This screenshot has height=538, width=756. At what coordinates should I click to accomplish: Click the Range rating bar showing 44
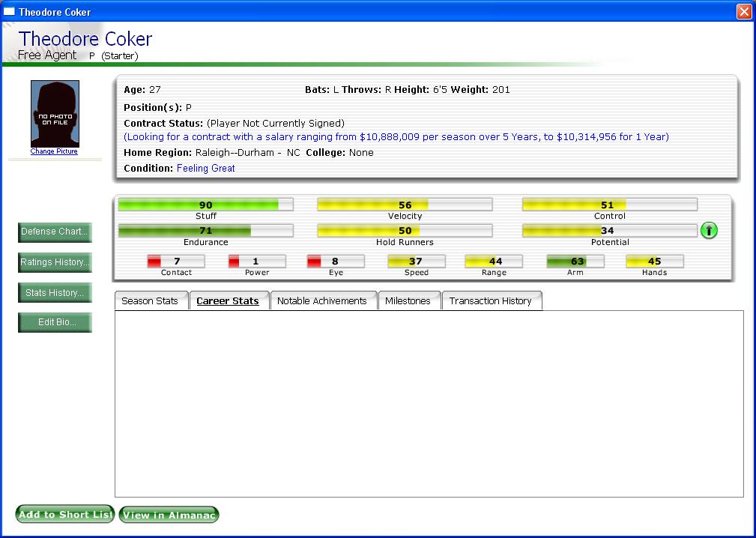tap(495, 262)
